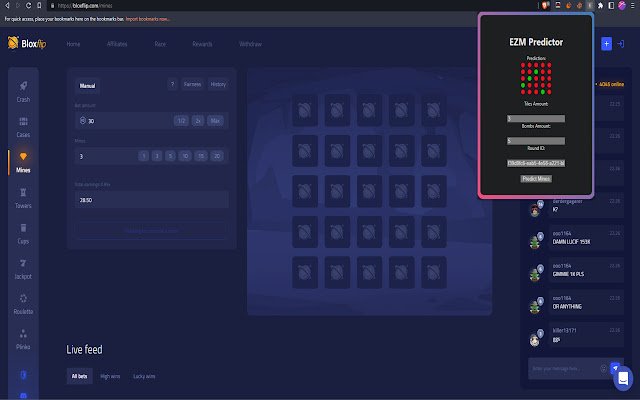Click the login arrow icon
640x400 pixels.
tap(621, 44)
